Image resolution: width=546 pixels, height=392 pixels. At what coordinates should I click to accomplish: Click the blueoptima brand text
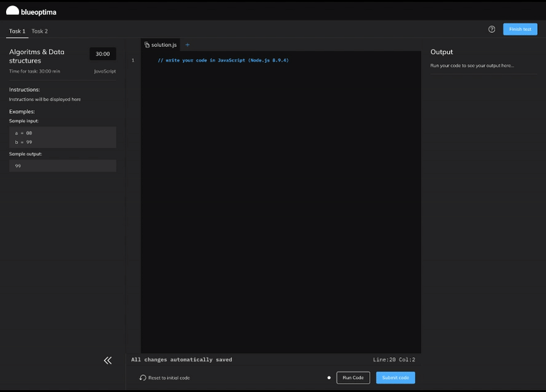point(39,12)
